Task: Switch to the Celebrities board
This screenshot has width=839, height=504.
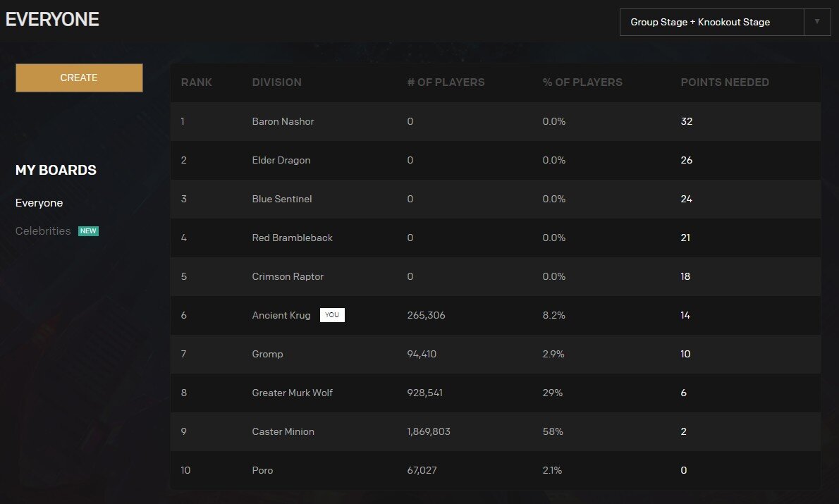Action: tap(43, 231)
